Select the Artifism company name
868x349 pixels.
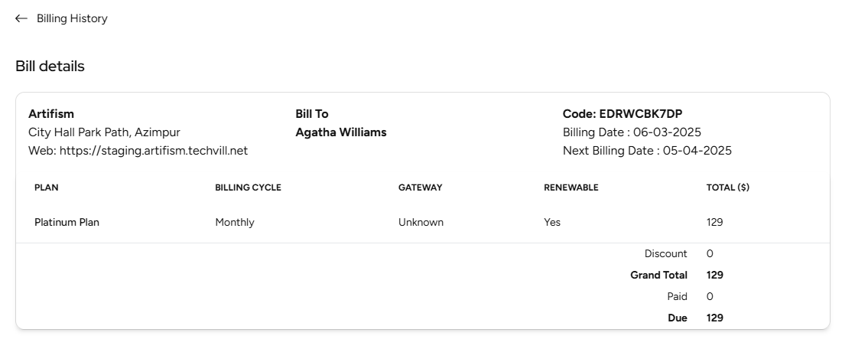[51, 114]
